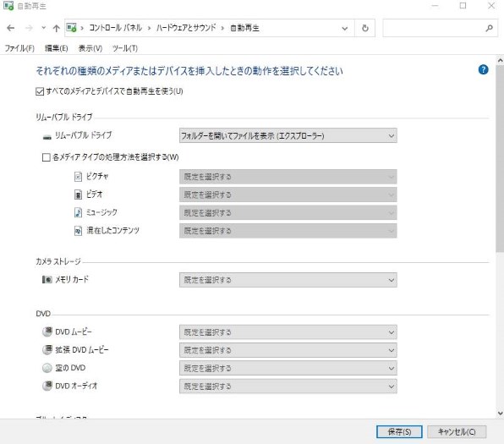Expand the address bar history dropdown
The height and width of the screenshot is (444, 504).
point(345,29)
